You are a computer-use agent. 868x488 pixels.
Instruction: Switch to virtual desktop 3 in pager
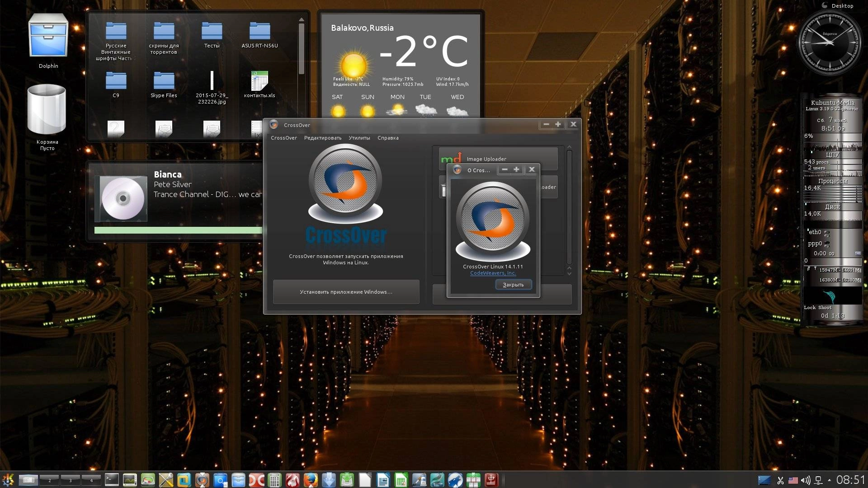pos(71,480)
